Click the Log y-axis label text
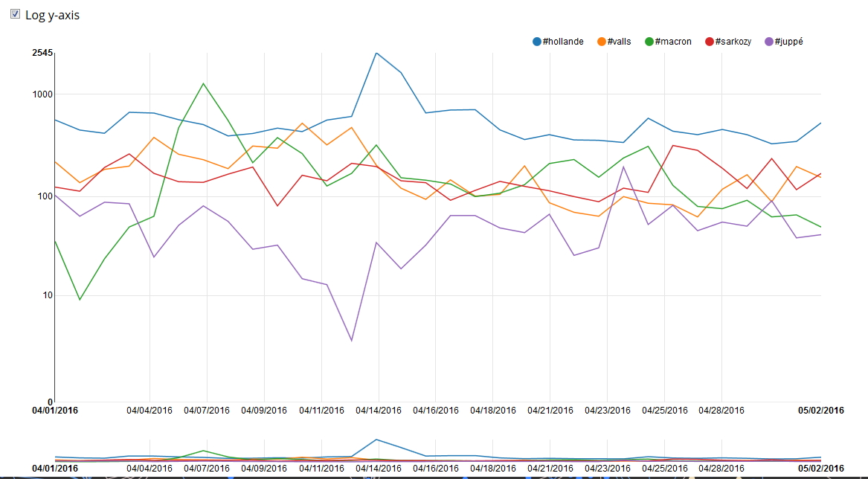Image resolution: width=868 pixels, height=479 pixels. [x=53, y=15]
